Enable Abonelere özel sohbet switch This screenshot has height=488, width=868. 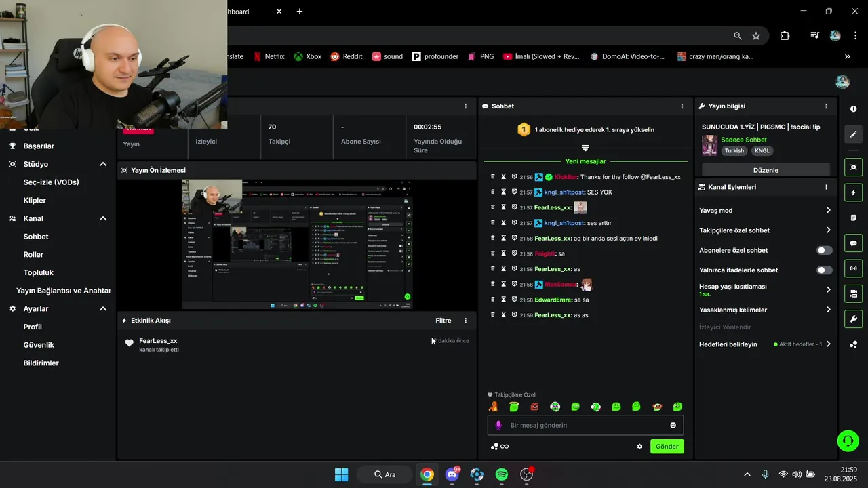pyautogui.click(x=824, y=250)
